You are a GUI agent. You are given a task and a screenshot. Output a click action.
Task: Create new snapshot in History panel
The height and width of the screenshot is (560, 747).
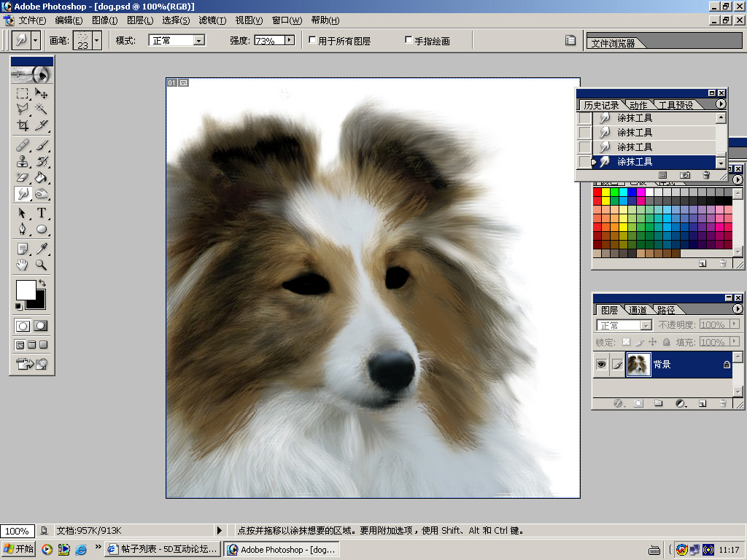pyautogui.click(x=684, y=175)
